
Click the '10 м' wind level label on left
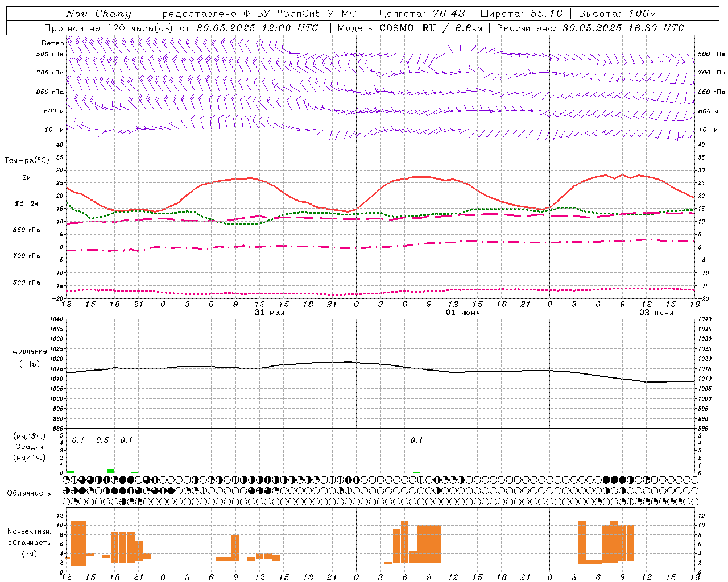click(x=55, y=130)
